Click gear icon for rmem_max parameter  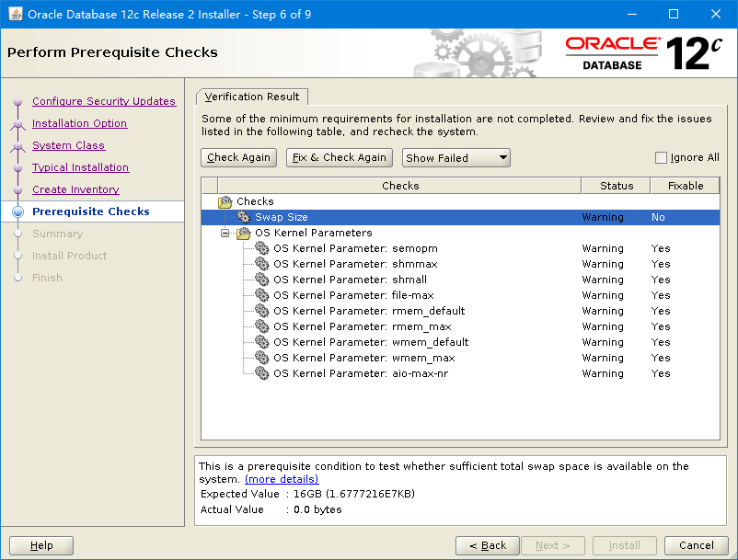(x=261, y=326)
